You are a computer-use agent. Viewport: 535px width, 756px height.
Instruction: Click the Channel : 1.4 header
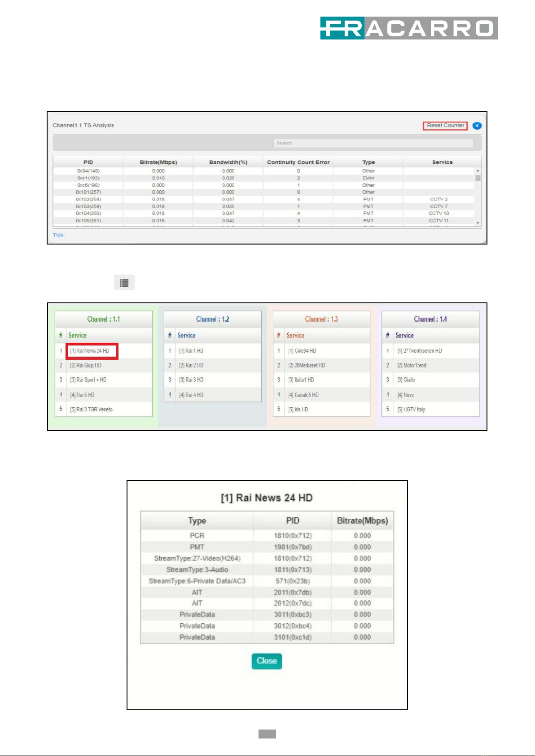[430, 319]
